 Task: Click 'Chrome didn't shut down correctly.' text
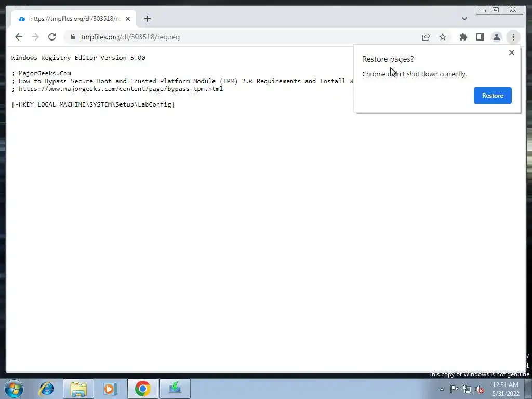[414, 74]
